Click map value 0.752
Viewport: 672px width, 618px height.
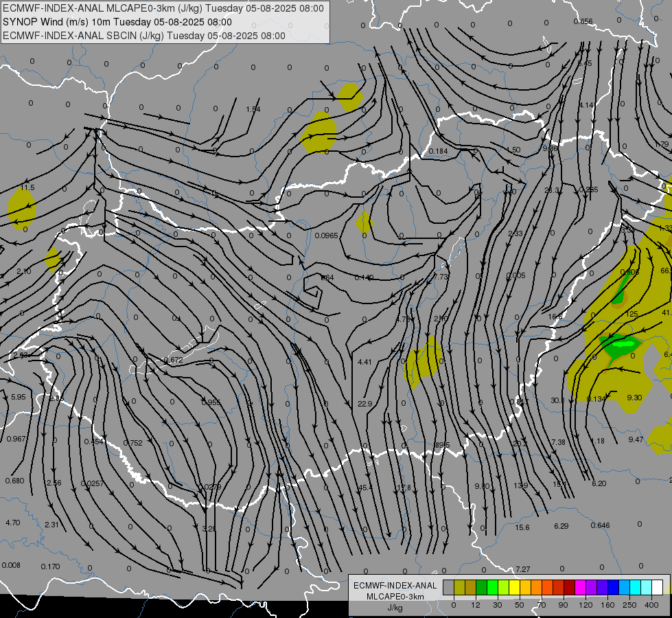133,443
